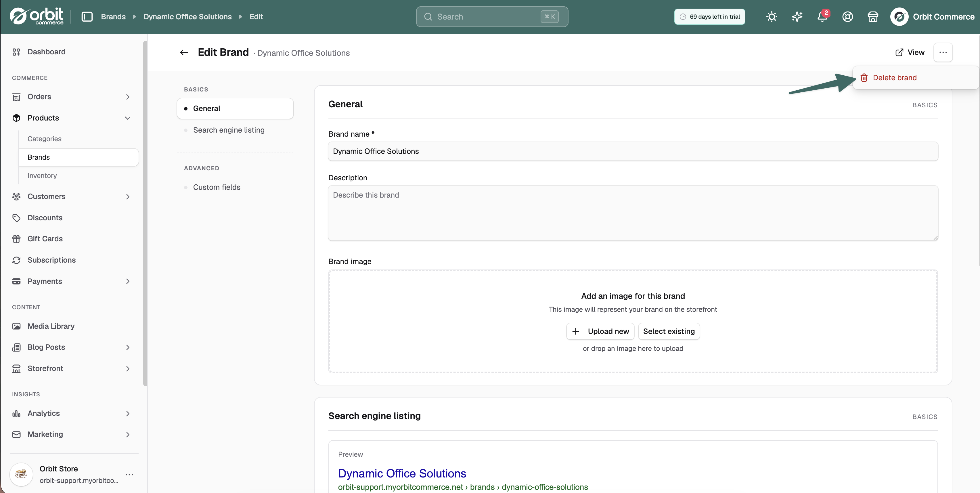Expand the Orders submenu chevron

point(128,97)
